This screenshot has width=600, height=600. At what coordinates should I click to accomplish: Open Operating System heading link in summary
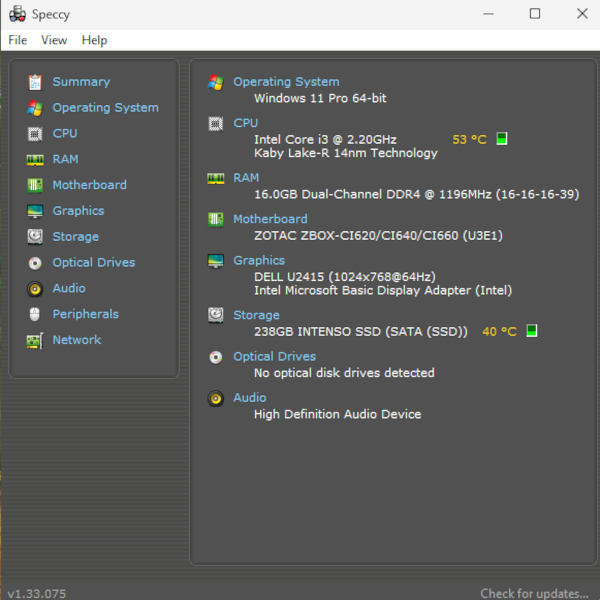[x=286, y=82]
